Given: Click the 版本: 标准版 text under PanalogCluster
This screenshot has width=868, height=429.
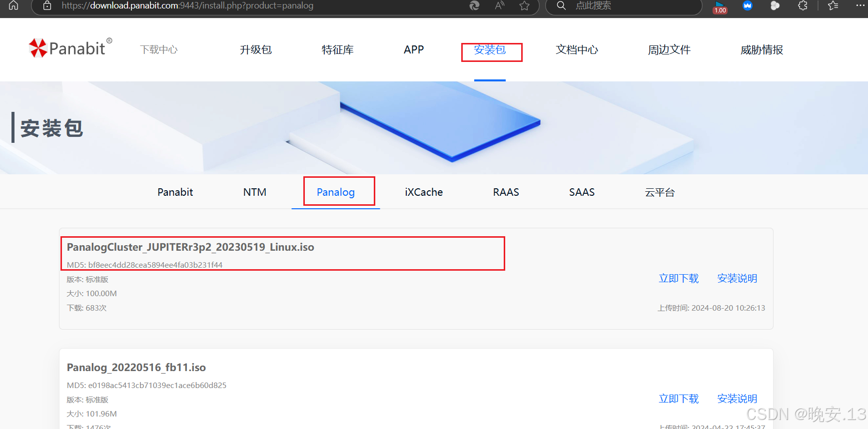Looking at the screenshot, I should [x=87, y=279].
